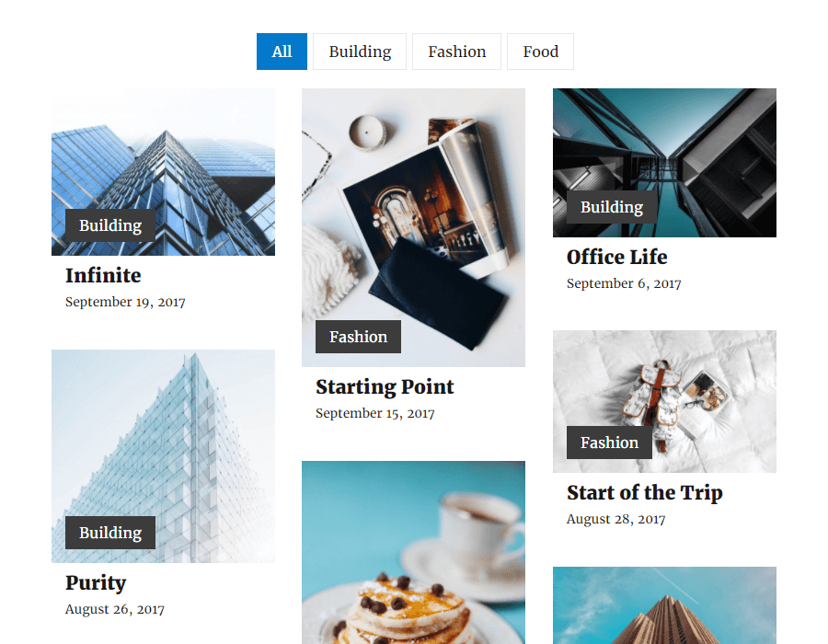Open the Infinite skyscraper thumbnail

pyautogui.click(x=163, y=172)
